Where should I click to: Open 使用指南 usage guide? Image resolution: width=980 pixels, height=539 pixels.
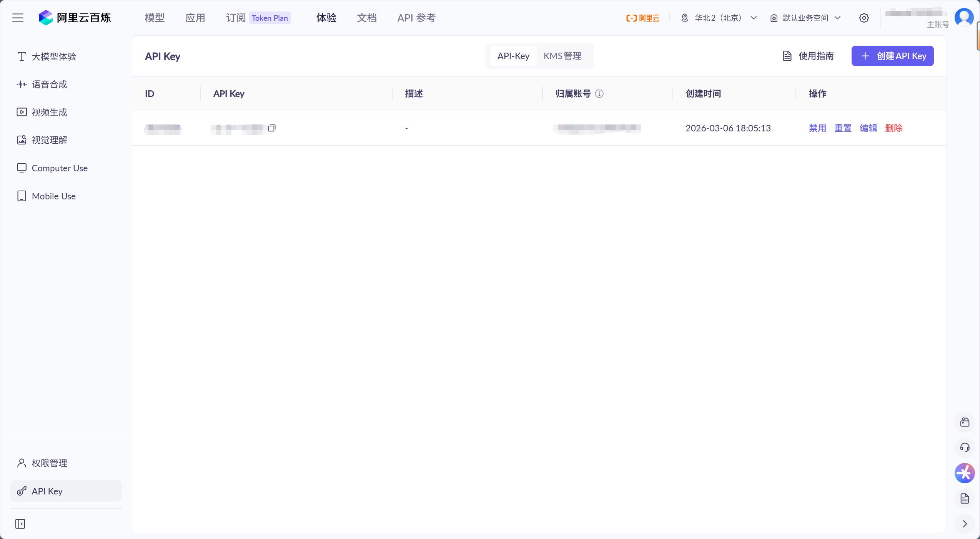808,56
